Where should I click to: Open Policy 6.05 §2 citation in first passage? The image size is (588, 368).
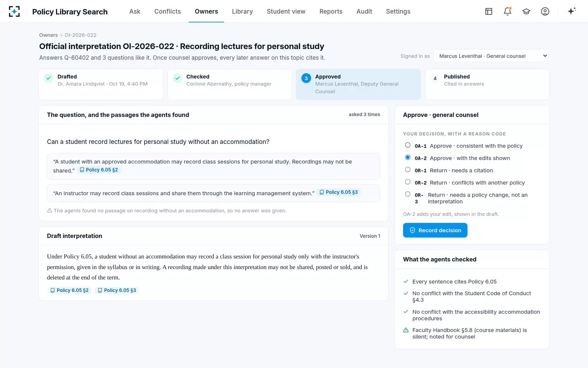tap(99, 170)
